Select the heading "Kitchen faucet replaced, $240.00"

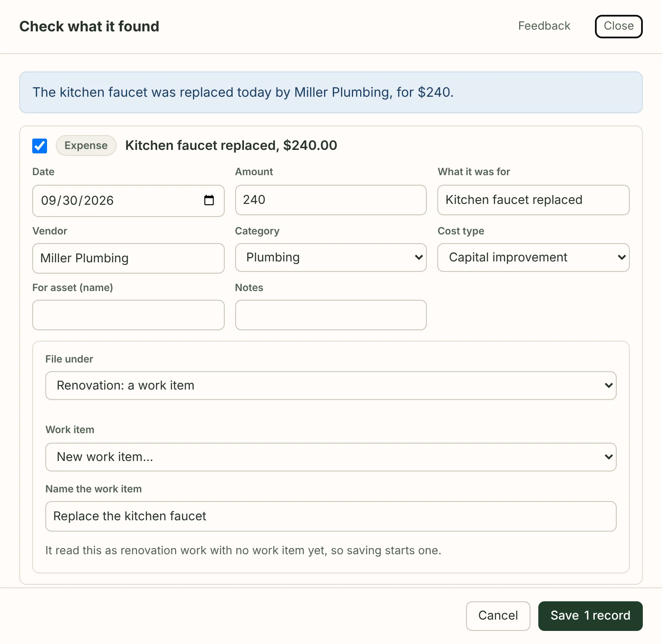pyautogui.click(x=231, y=146)
